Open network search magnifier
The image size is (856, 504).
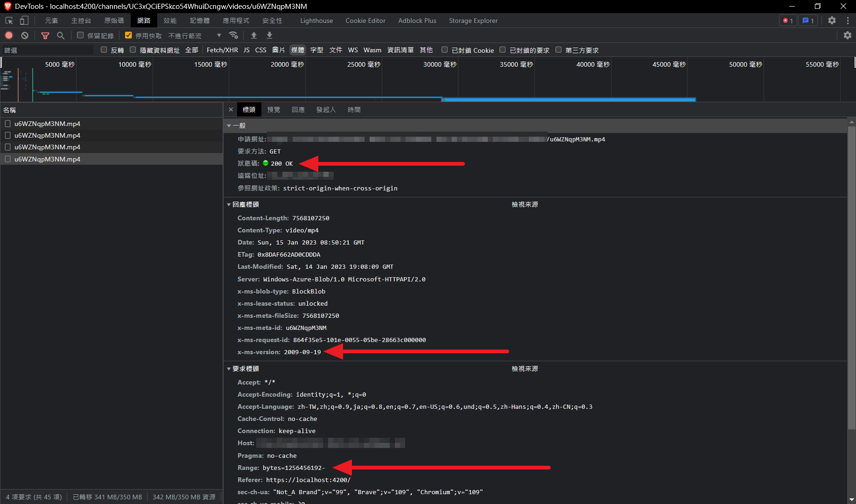click(x=61, y=35)
